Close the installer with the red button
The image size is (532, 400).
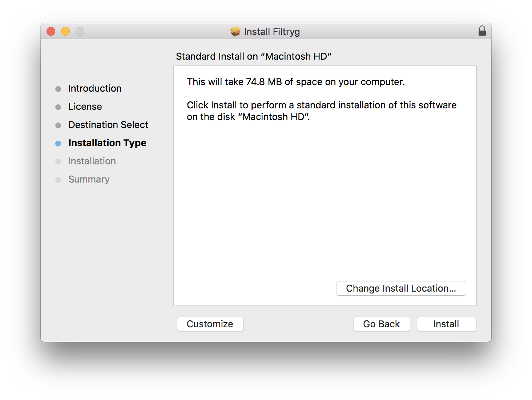pyautogui.click(x=51, y=32)
